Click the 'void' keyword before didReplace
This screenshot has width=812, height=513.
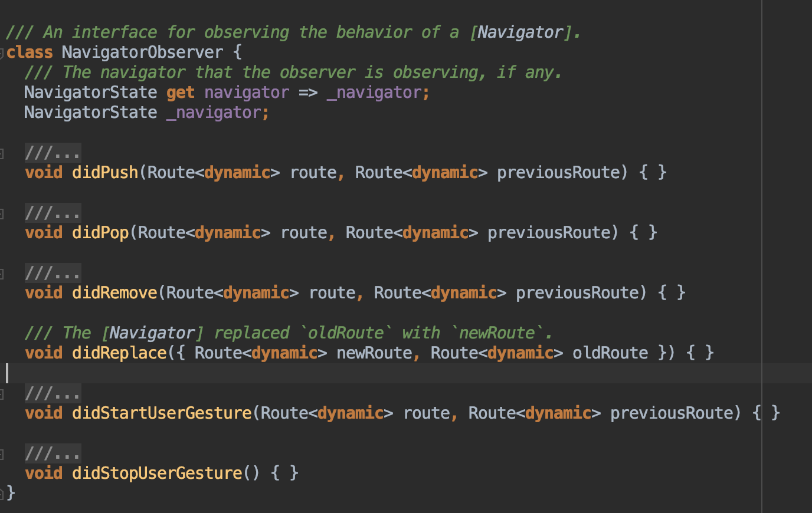pos(44,353)
